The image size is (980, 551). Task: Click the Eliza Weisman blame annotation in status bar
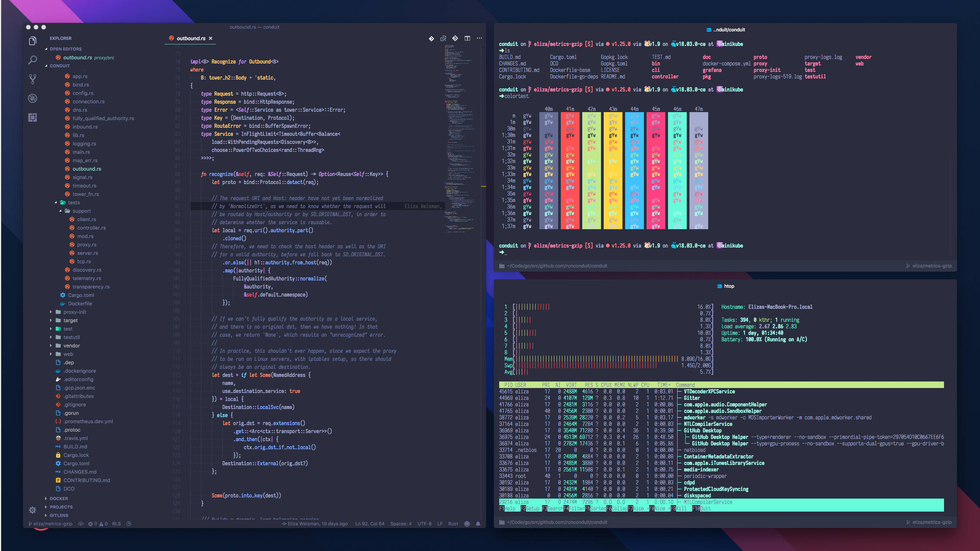[315, 524]
